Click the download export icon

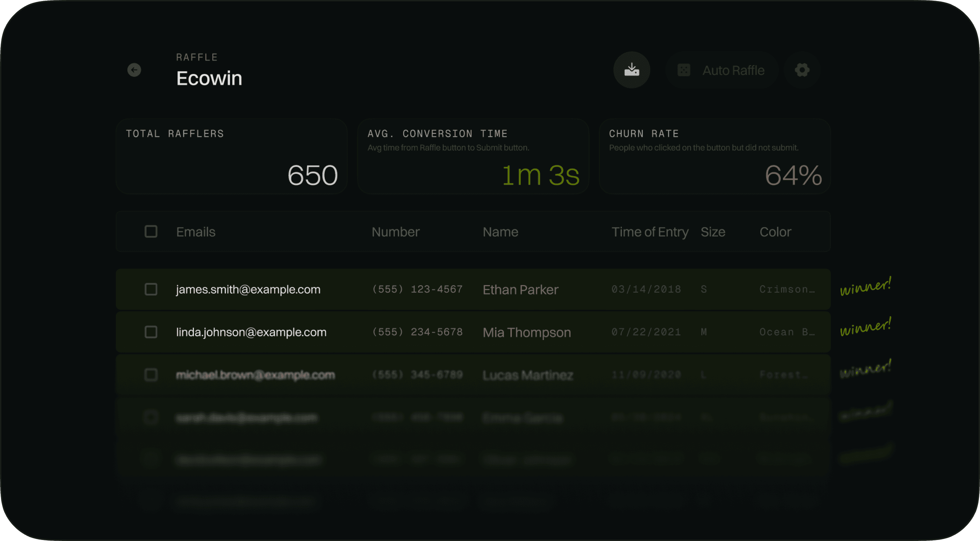631,70
